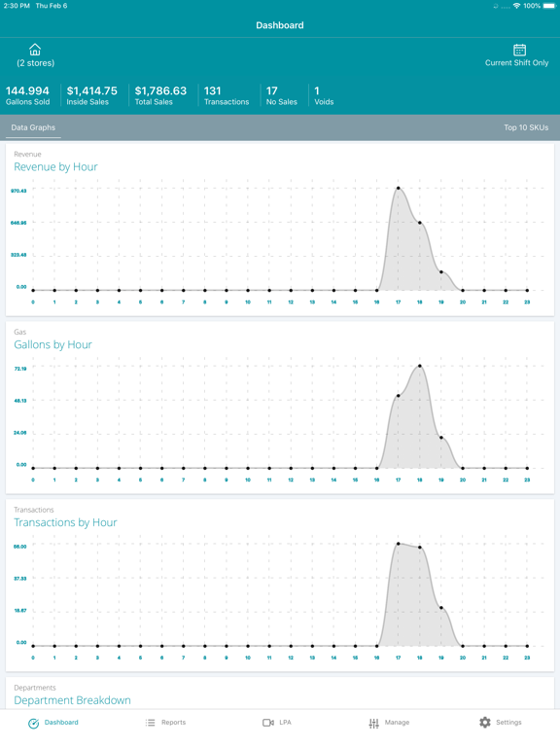Open the Reports tab label
Screen dimensions: 560x747
pos(173,723)
